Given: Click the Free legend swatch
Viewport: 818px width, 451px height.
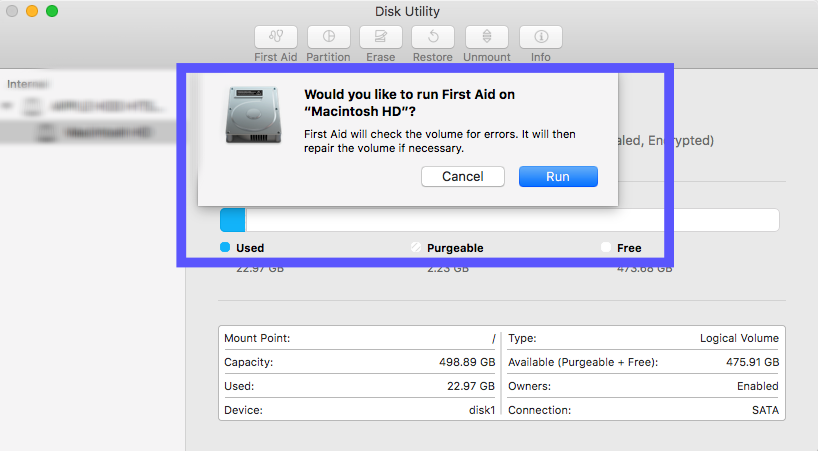Looking at the screenshot, I should tap(606, 247).
